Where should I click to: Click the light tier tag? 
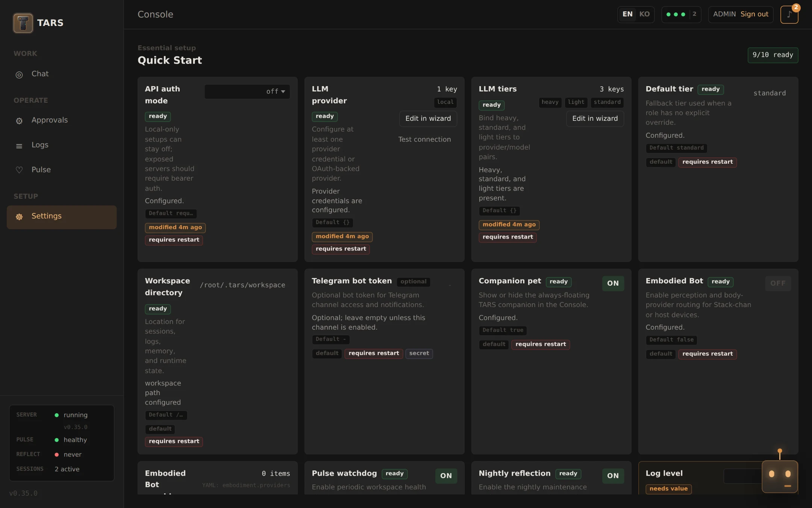coord(576,102)
